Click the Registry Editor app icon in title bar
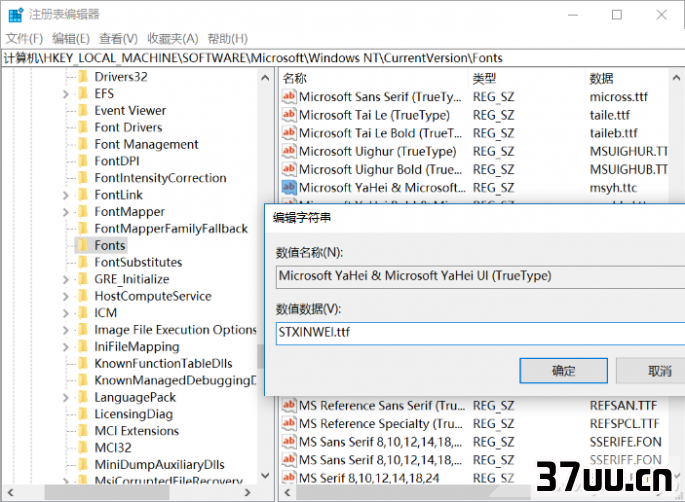Image resolution: width=685 pixels, height=502 pixels. point(15,15)
